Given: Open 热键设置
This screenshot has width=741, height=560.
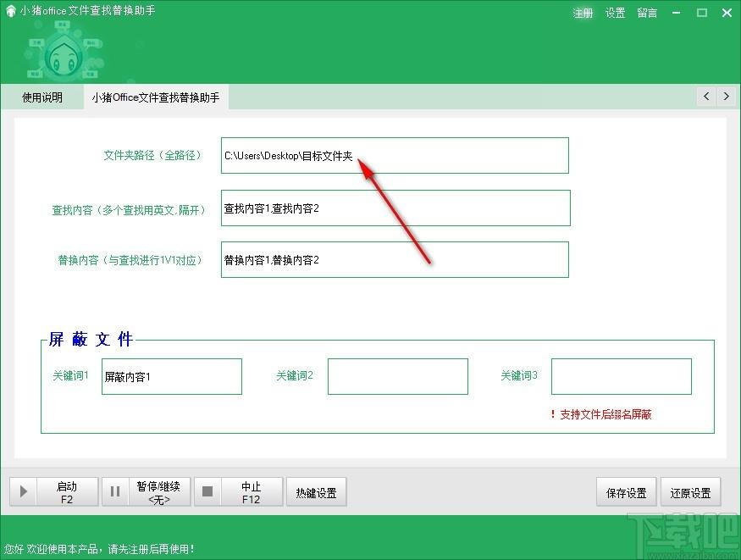Looking at the screenshot, I should point(316,492).
